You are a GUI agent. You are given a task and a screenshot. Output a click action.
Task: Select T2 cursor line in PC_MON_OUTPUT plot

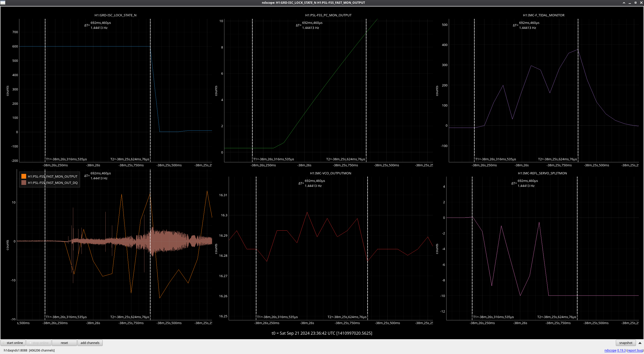pyautogui.click(x=366, y=90)
